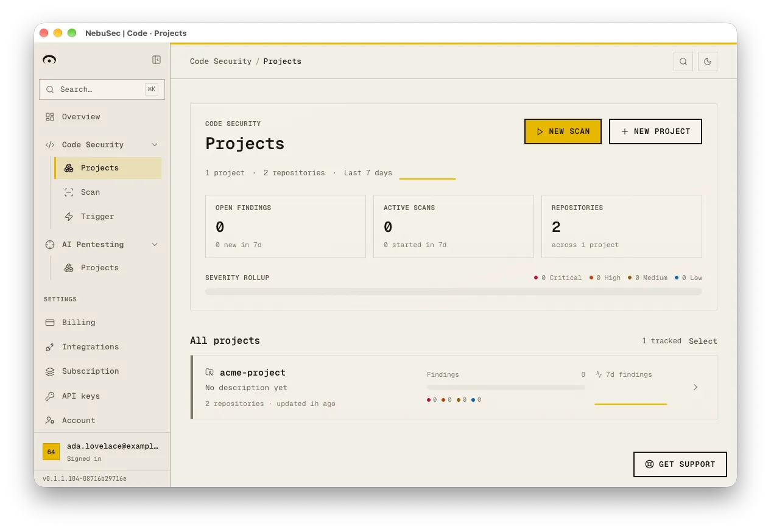Click the plus icon on NEW PROJECT
The image size is (771, 532).
click(x=624, y=131)
